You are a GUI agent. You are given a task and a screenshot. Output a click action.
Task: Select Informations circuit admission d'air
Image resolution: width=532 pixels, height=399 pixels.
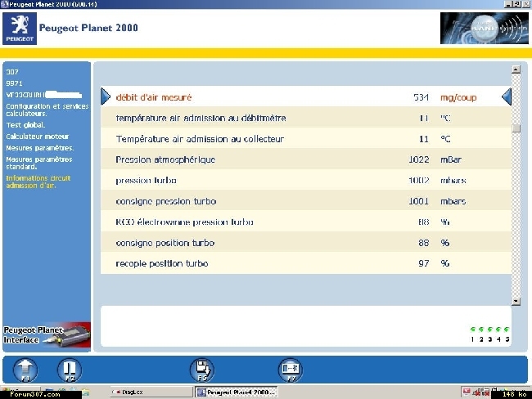38,182
